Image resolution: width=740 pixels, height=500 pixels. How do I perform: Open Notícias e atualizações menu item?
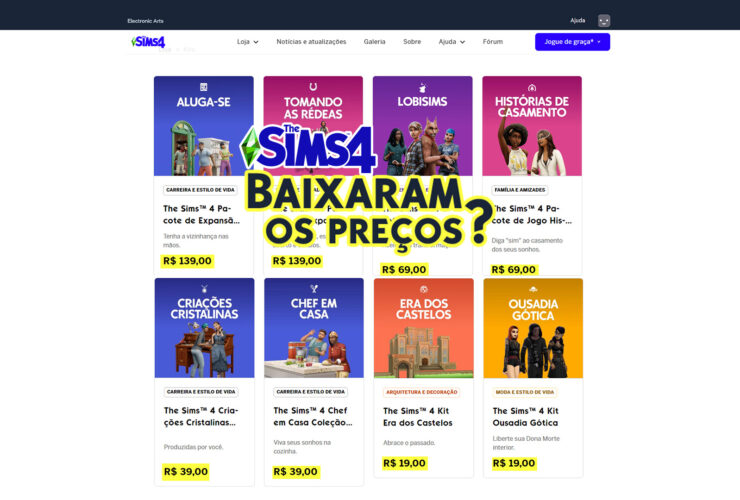(311, 42)
